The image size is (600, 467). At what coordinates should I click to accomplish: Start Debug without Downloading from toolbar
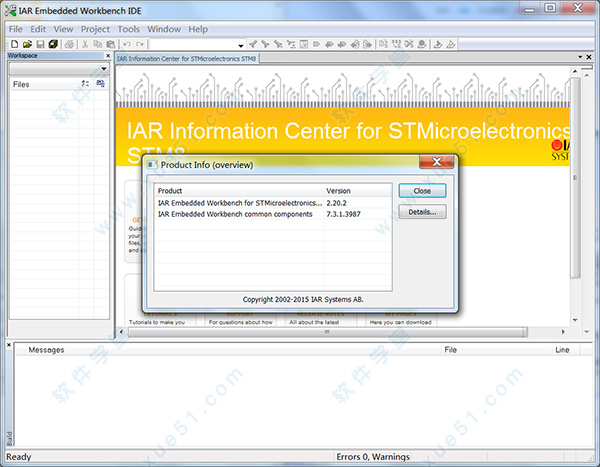click(x=451, y=44)
